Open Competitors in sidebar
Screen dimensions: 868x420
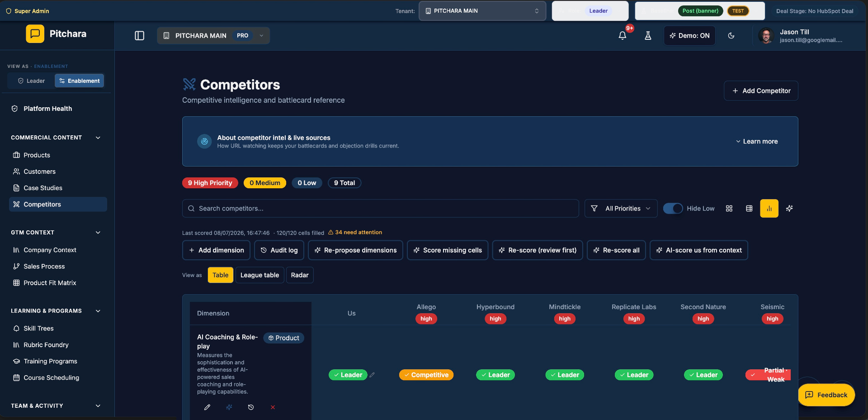58,204
